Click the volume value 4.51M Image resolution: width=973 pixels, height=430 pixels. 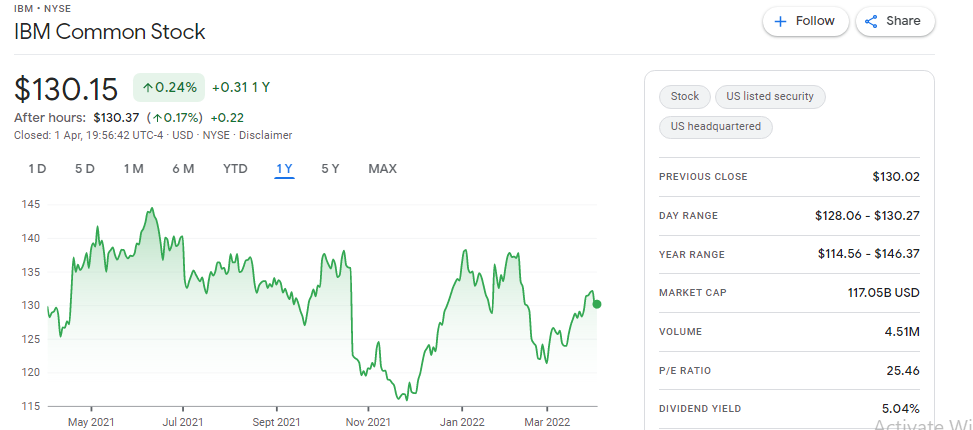[x=902, y=332]
